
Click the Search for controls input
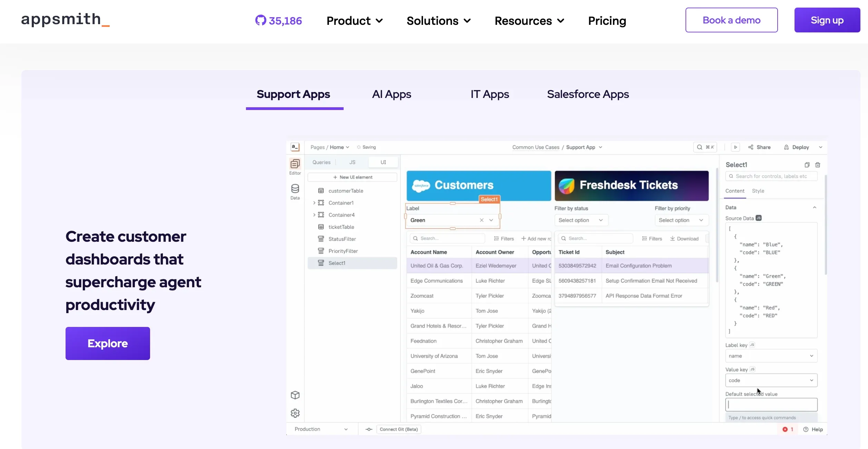coord(771,176)
